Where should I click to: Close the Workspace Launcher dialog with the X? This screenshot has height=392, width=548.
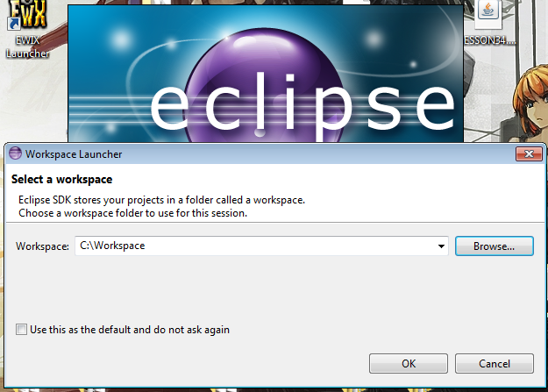[529, 153]
